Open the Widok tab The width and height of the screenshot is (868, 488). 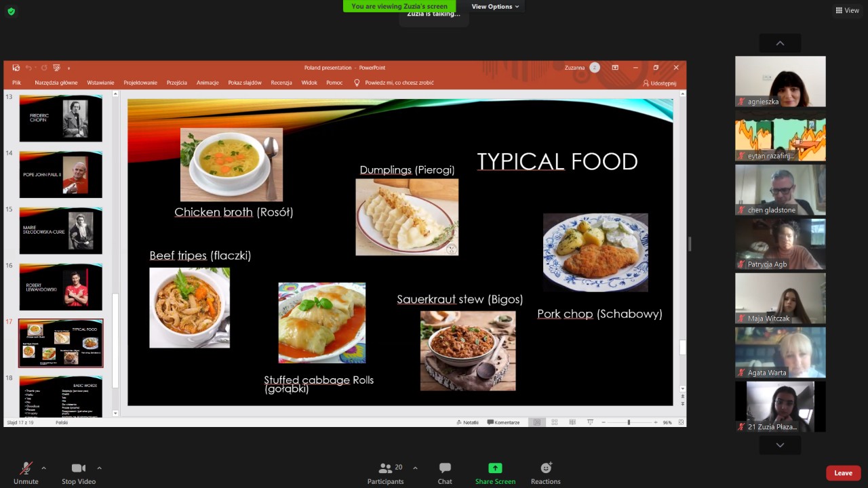click(x=309, y=83)
